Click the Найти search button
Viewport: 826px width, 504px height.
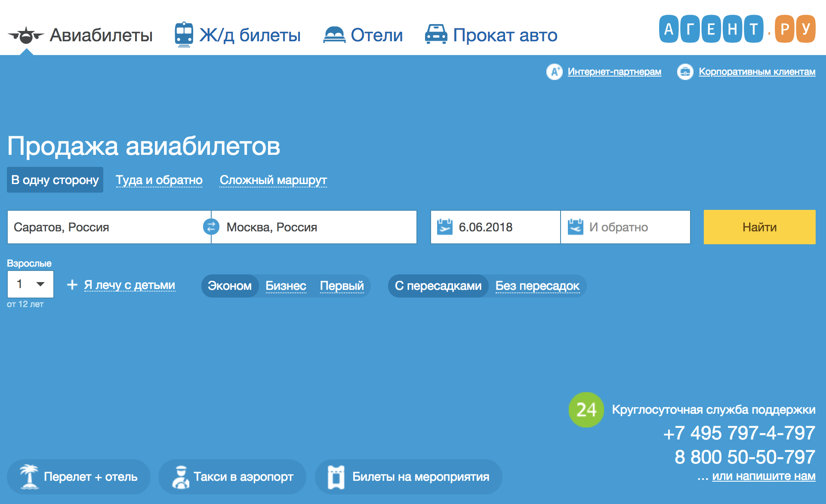[x=760, y=227]
